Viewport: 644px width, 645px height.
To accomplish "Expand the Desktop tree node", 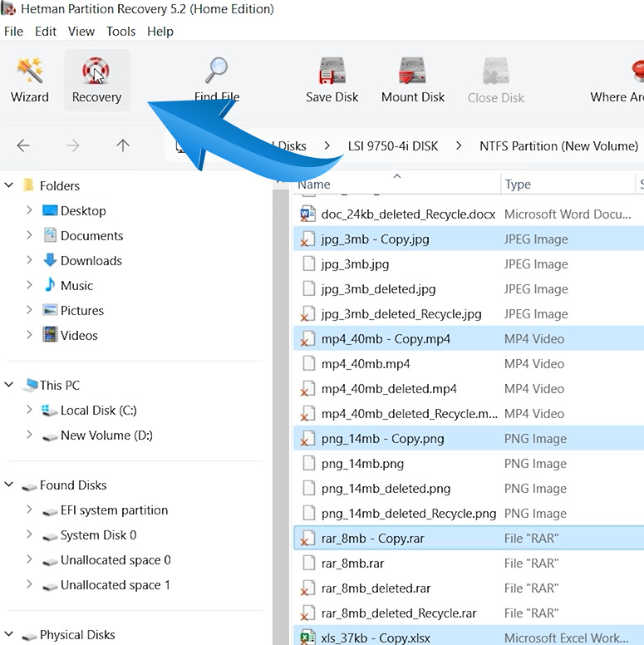I will click(29, 210).
